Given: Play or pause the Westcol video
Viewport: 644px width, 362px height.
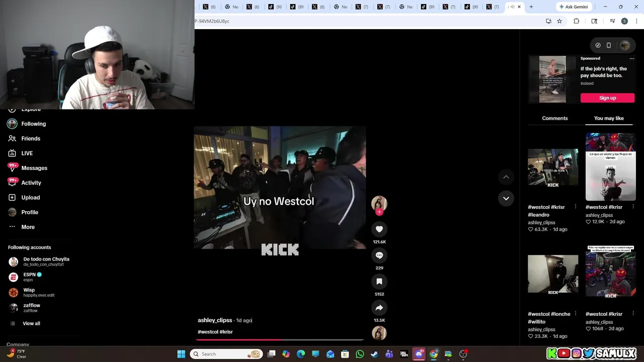Looking at the screenshot, I should coord(280,188).
